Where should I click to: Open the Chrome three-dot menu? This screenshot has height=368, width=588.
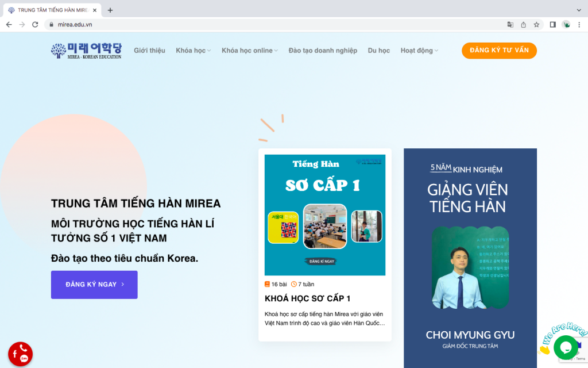click(579, 24)
